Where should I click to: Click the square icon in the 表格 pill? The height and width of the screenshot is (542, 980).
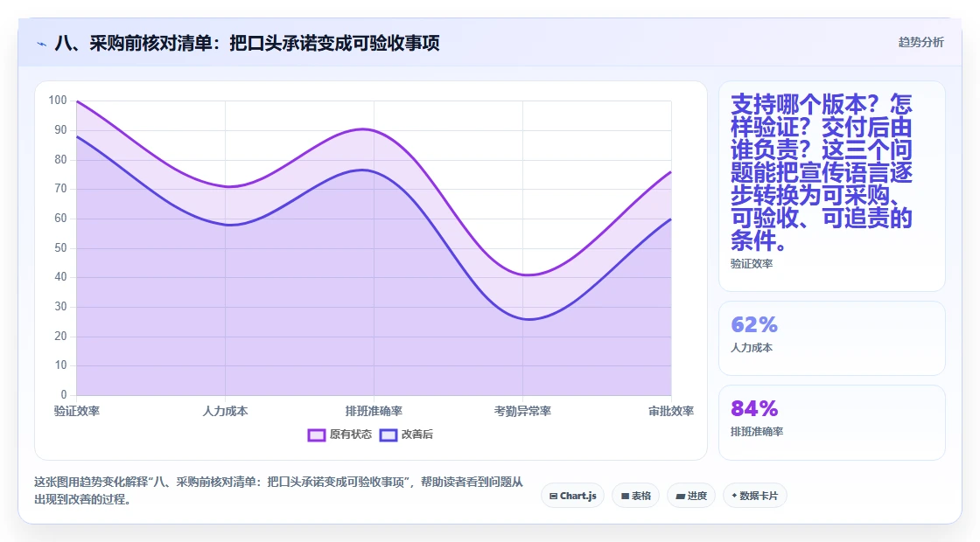coord(625,497)
